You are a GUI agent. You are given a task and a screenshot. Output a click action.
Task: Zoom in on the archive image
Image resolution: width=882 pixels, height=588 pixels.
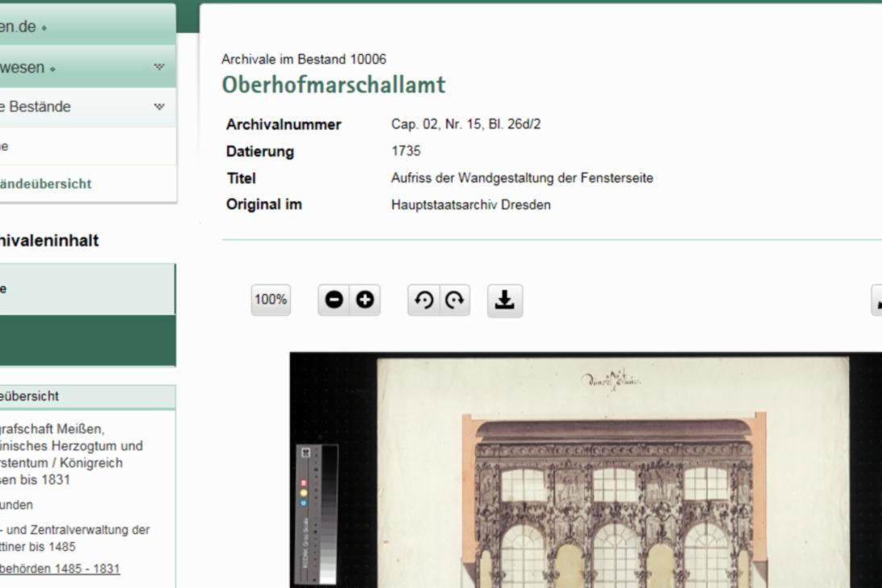pos(365,300)
